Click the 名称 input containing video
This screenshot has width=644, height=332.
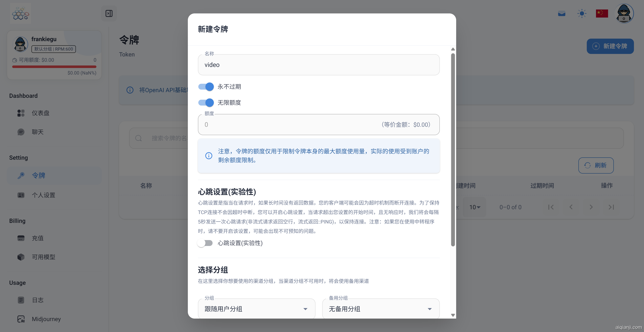click(x=318, y=65)
